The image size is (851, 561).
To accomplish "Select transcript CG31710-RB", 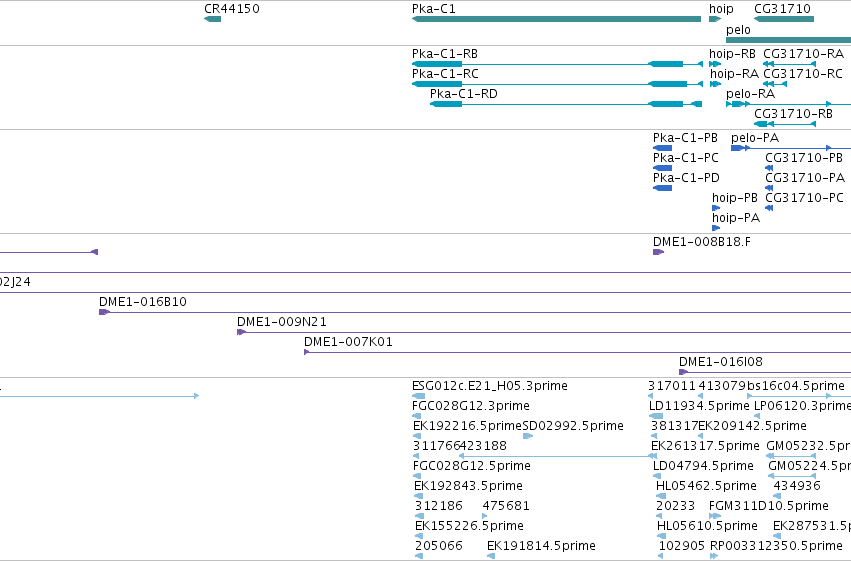I will click(785, 124).
